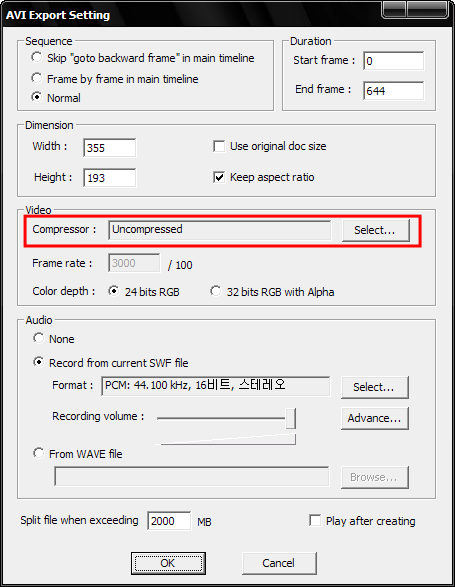Screen dimensions: 455x587
Task: Open audio format Select... dialog
Action: point(374,387)
